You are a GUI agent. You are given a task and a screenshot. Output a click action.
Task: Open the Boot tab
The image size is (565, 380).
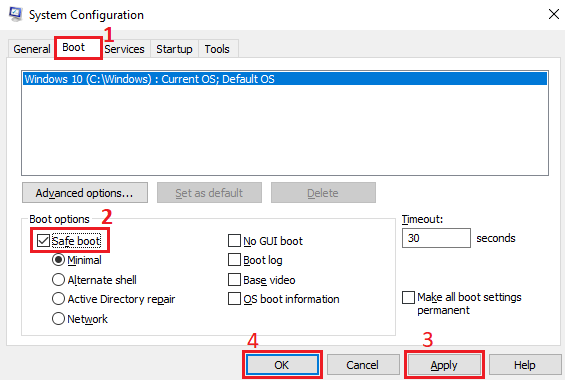coord(78,48)
